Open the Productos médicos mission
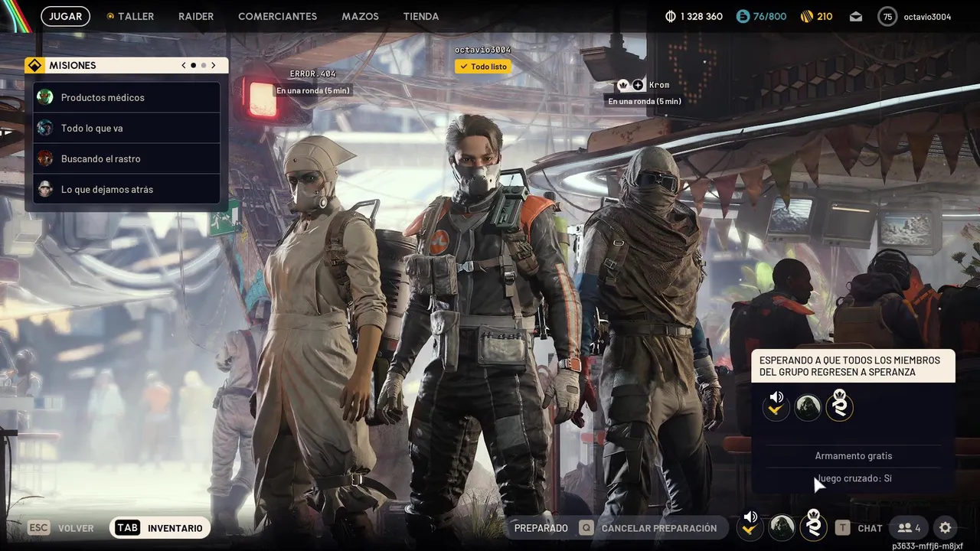This screenshot has width=980, height=551. pyautogui.click(x=126, y=97)
